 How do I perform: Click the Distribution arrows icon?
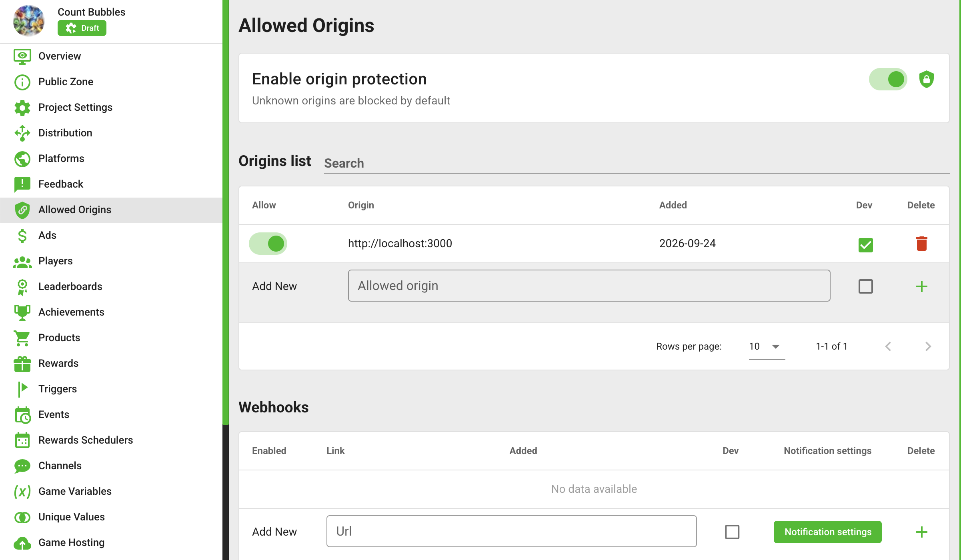pos(22,133)
